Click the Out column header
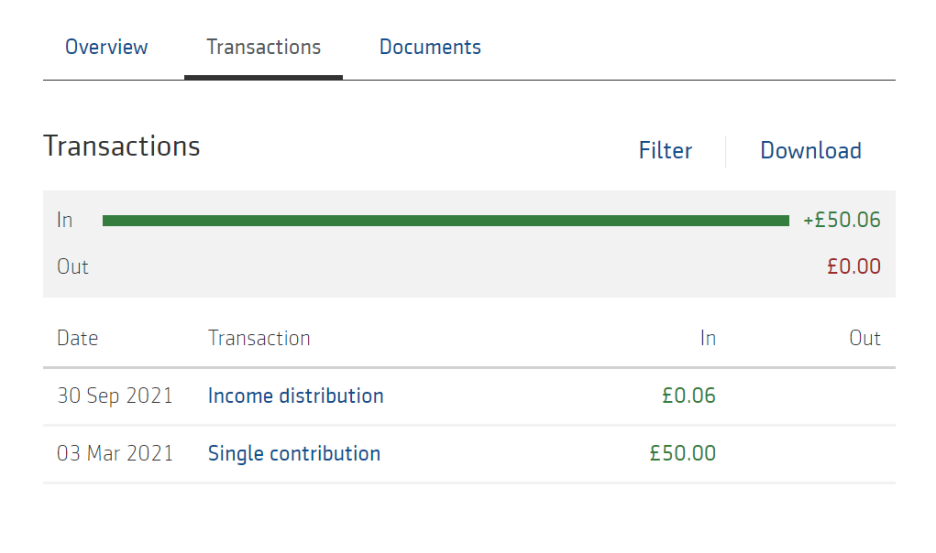 tap(864, 338)
